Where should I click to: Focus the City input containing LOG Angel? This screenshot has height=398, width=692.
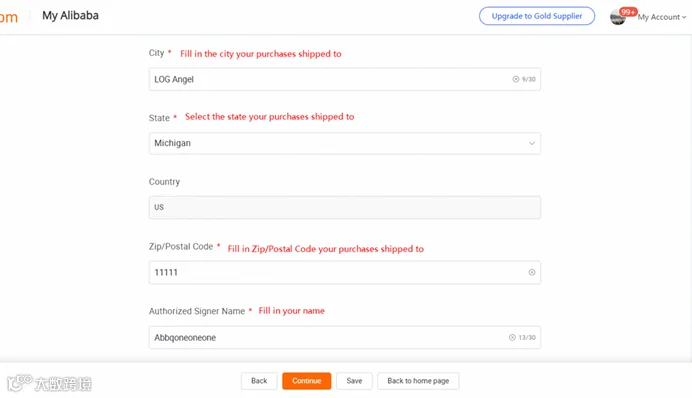click(x=345, y=79)
